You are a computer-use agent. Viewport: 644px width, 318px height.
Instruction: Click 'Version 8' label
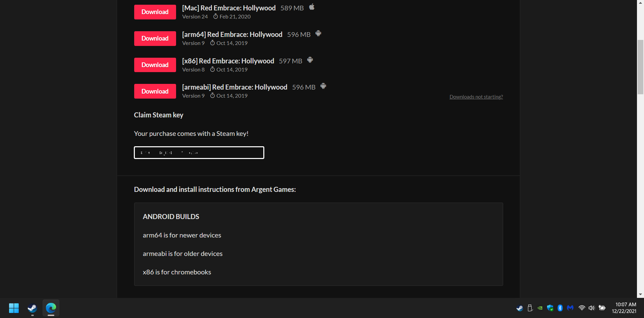pyautogui.click(x=193, y=69)
